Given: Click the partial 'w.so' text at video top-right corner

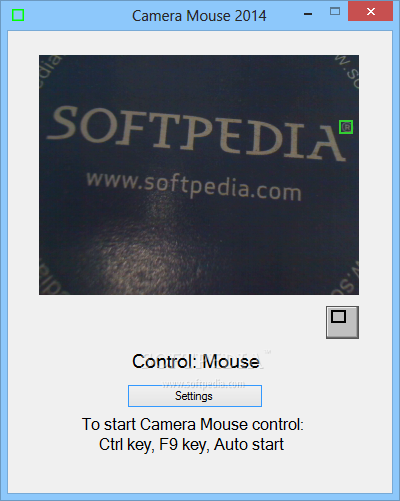Looking at the screenshot, I should pyautogui.click(x=349, y=71).
